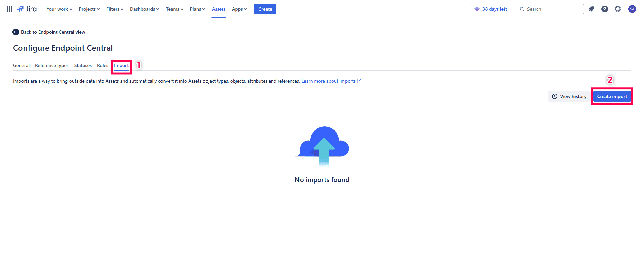Click the Jira logo
This screenshot has height=266, width=644.
click(27, 9)
